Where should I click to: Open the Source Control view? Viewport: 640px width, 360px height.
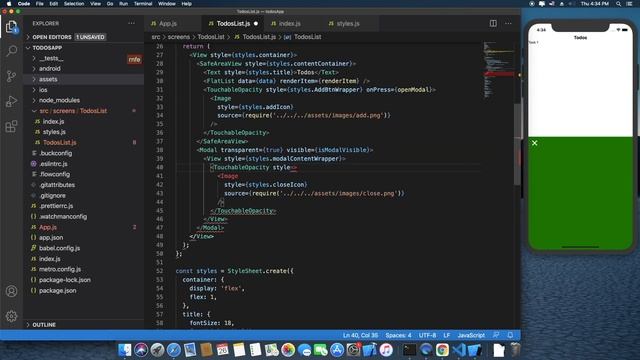pyautogui.click(x=11, y=76)
